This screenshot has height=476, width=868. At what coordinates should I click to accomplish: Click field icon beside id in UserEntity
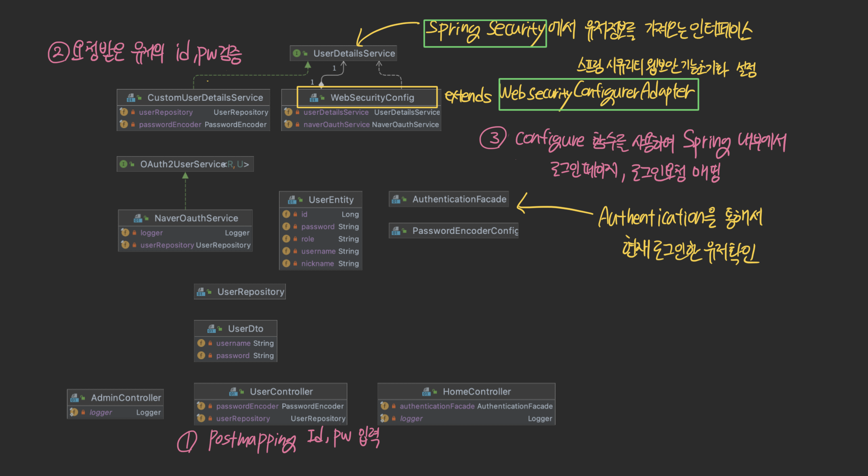point(286,214)
